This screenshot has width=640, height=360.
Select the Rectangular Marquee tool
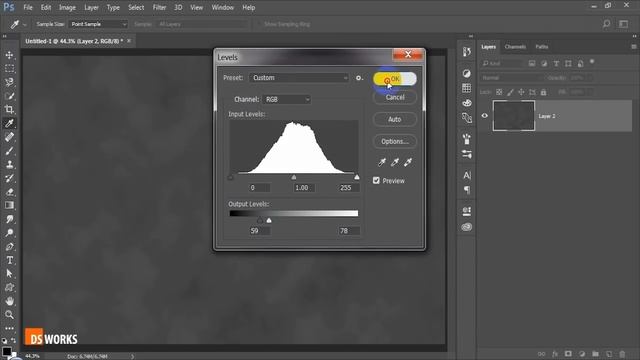point(9,68)
